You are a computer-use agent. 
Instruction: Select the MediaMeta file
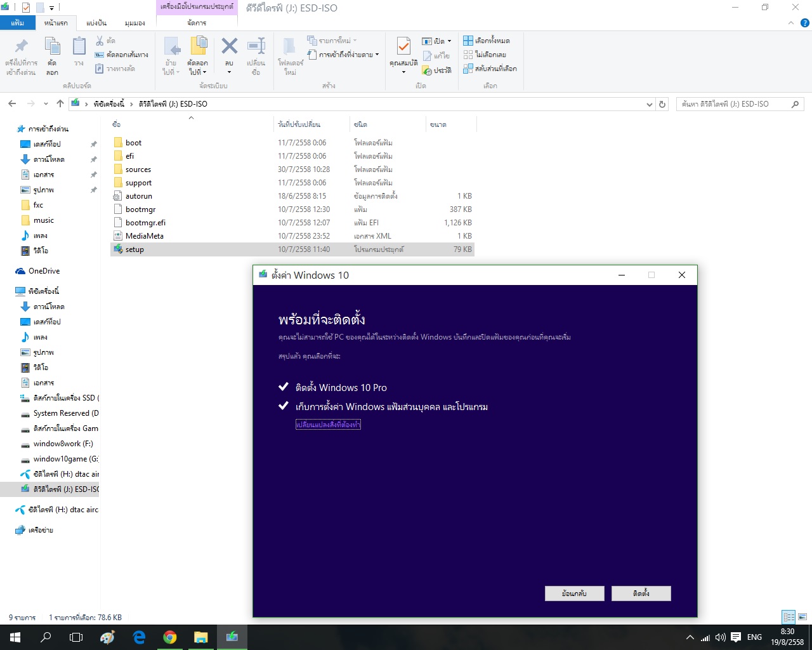[292, 236]
